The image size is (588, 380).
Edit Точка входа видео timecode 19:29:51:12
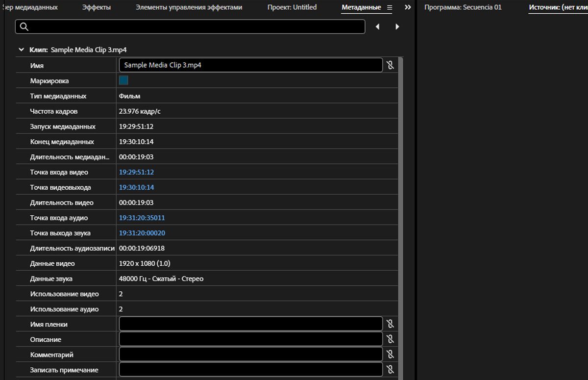coord(136,172)
